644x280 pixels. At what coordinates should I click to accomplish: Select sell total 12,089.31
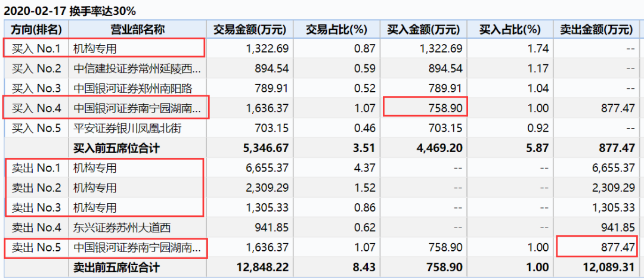pyautogui.click(x=610, y=267)
